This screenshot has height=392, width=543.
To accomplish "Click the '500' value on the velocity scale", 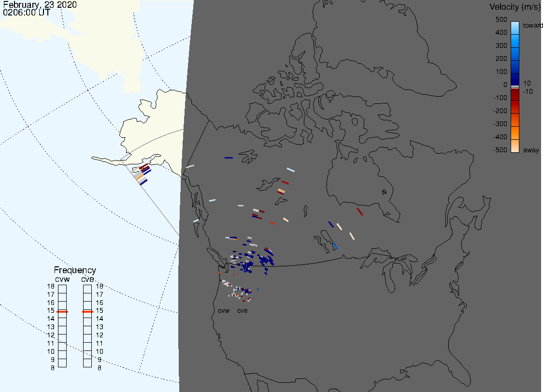I will coord(501,19).
